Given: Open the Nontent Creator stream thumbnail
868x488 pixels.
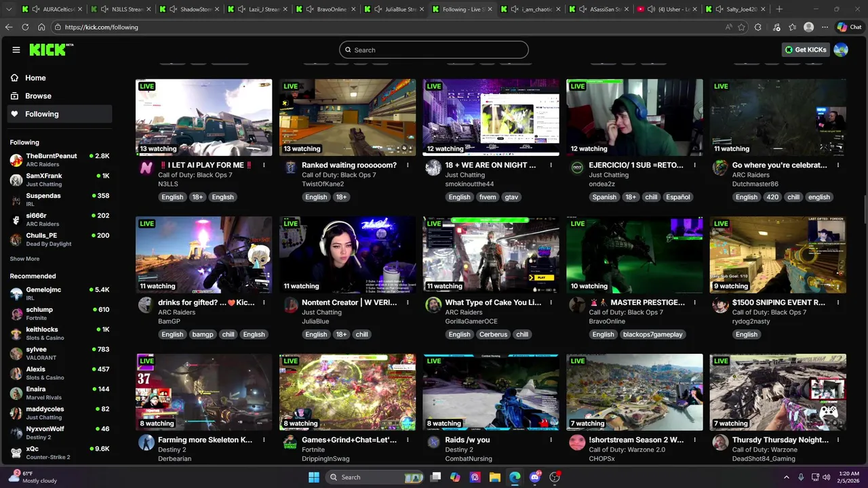Looking at the screenshot, I should (347, 255).
